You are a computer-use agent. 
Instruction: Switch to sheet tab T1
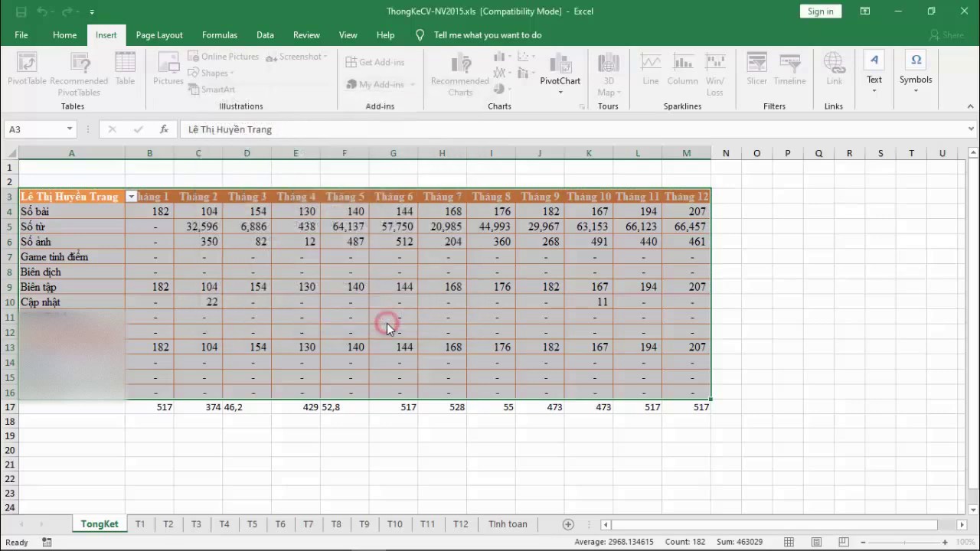pos(140,524)
